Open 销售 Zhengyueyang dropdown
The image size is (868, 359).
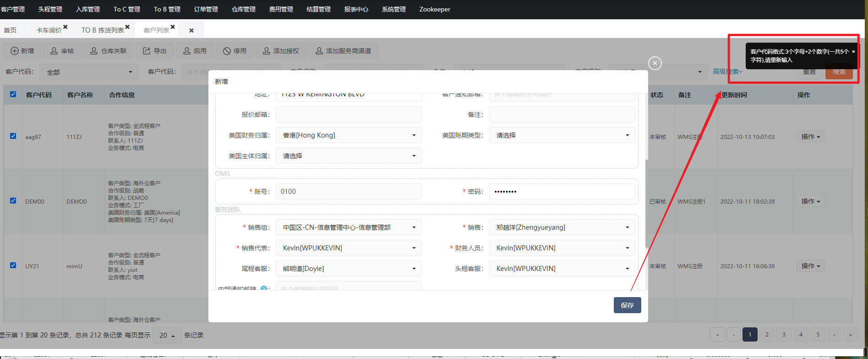[562, 227]
